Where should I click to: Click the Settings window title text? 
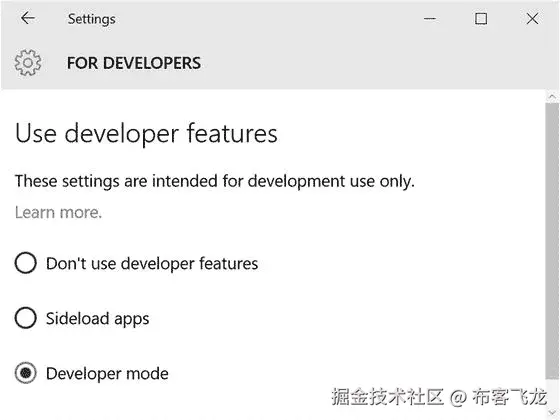[x=92, y=19]
